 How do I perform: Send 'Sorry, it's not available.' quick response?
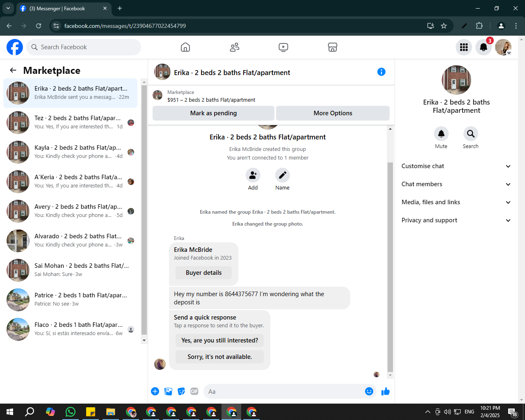pyautogui.click(x=220, y=357)
